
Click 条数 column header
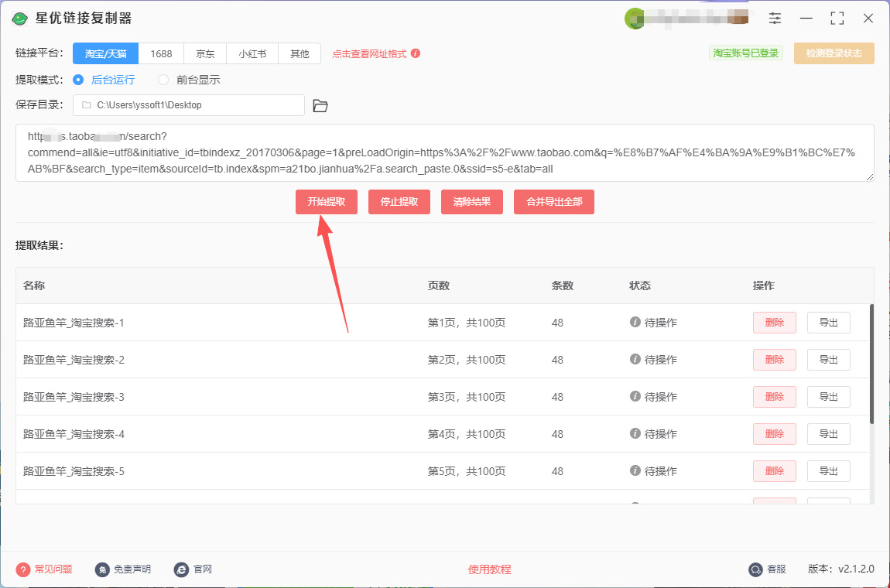(x=563, y=285)
